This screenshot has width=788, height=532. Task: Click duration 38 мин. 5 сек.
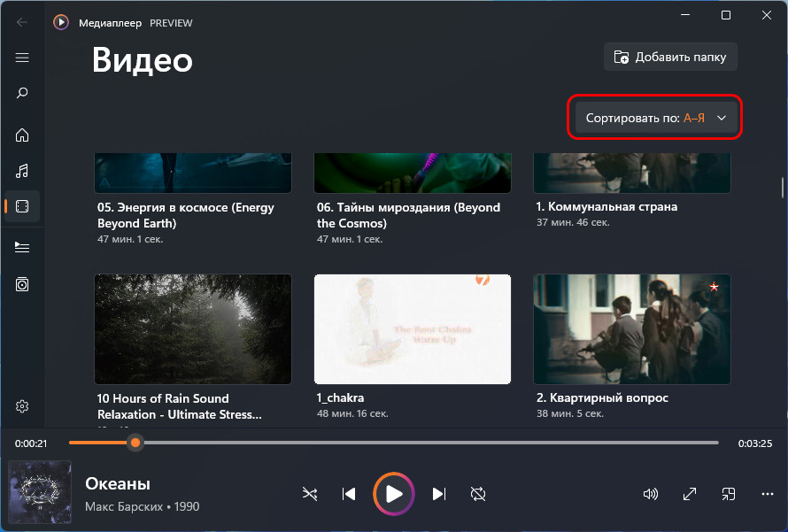click(x=570, y=413)
